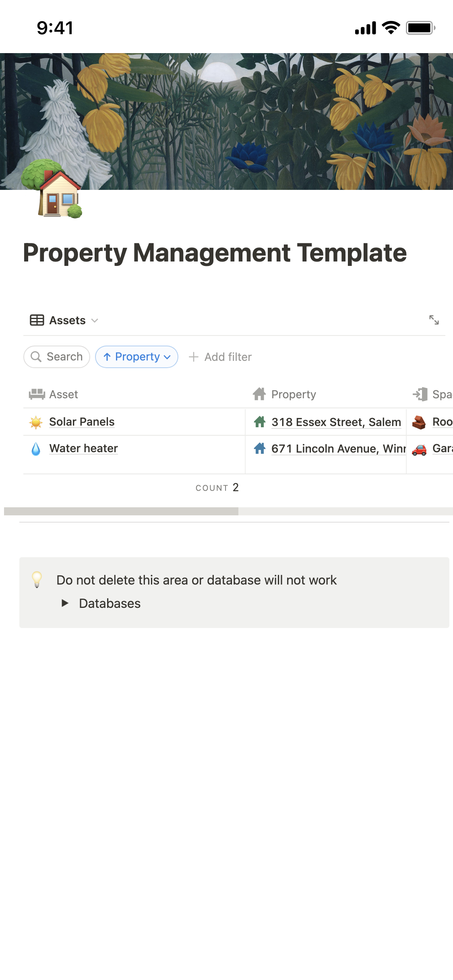Open the Water heater entry
This screenshot has height=980, width=453.
83,449
